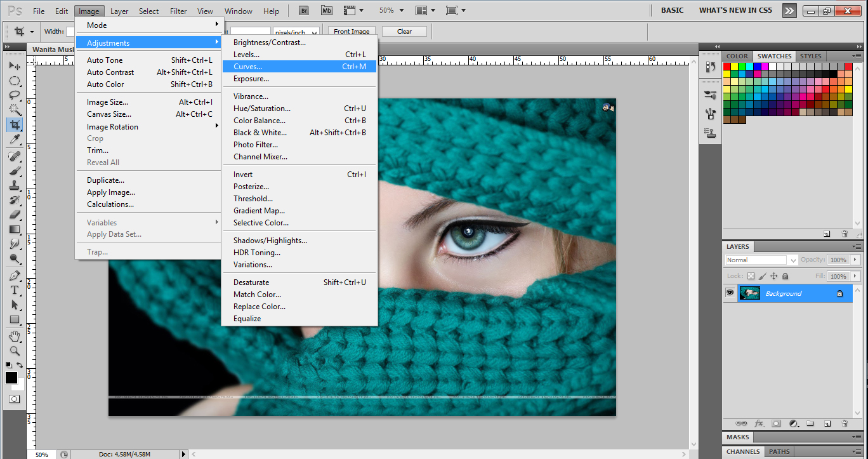Pick the Eyedropper tool
Image resolution: width=868 pixels, height=459 pixels.
[14, 140]
